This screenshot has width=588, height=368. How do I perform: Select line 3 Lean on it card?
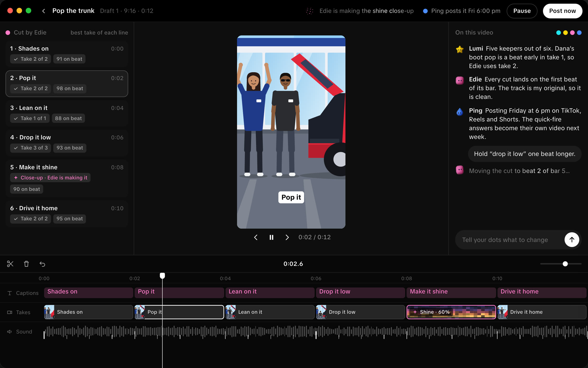(67, 113)
